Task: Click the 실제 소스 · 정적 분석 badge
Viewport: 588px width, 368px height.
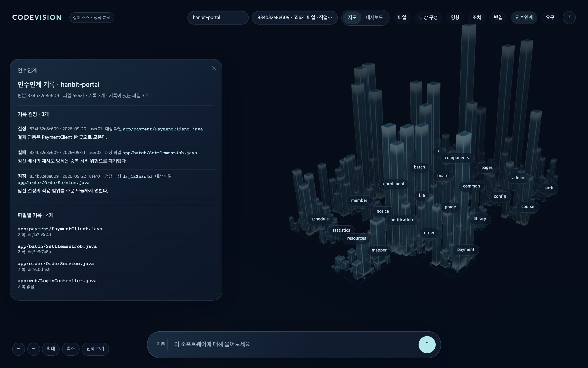Action: tap(92, 18)
